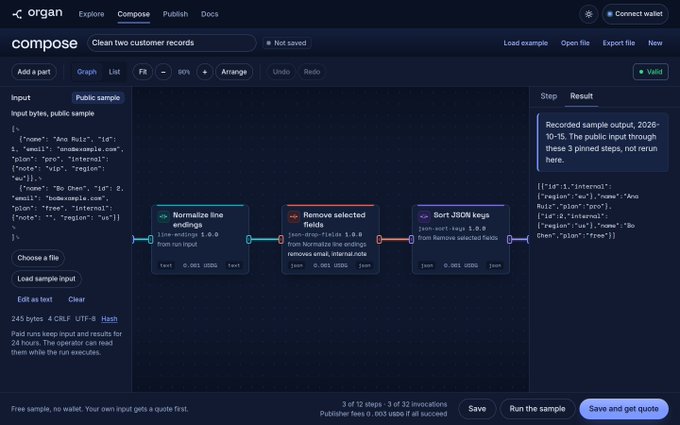Click the output port of Remove selected fields
This screenshot has width=680, height=425.
[379, 239]
